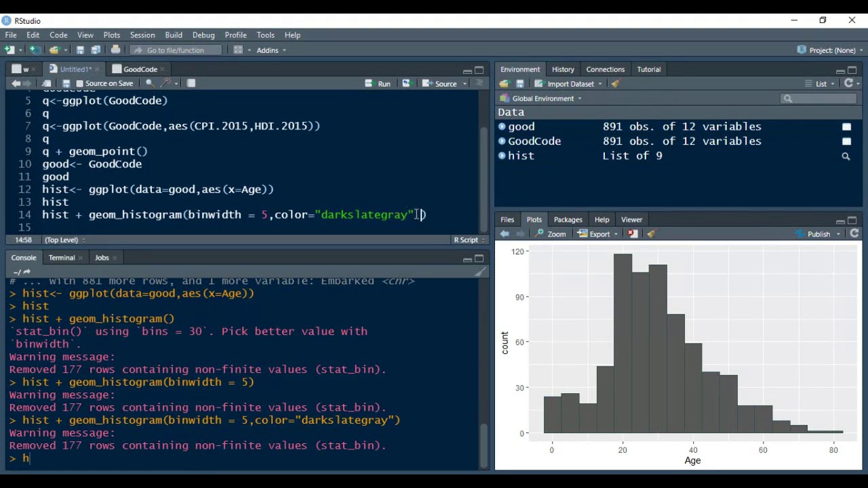This screenshot has width=868, height=488.
Task: Click the code tools magic wand icon
Action: point(165,83)
